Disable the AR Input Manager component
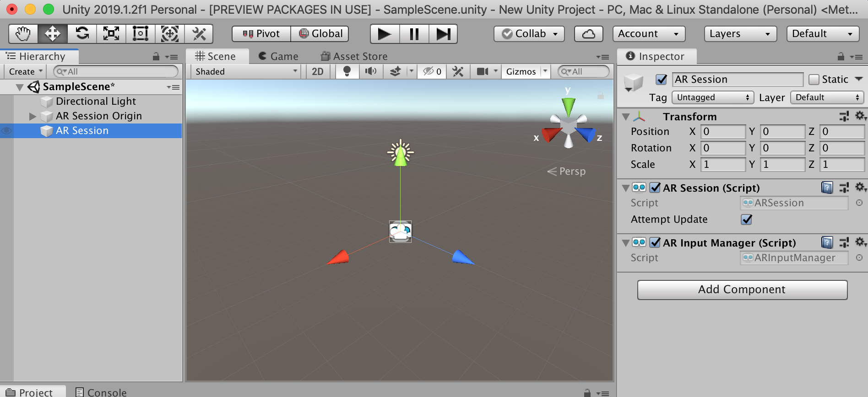 [x=655, y=242]
